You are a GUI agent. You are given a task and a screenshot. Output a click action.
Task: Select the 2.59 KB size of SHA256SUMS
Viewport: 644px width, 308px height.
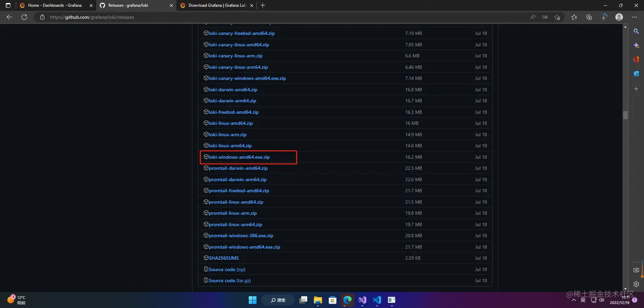413,258
